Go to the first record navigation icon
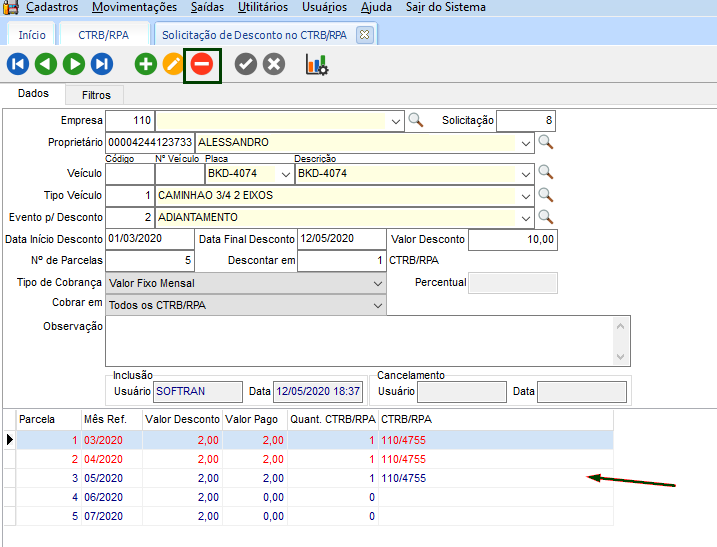 pos(18,65)
